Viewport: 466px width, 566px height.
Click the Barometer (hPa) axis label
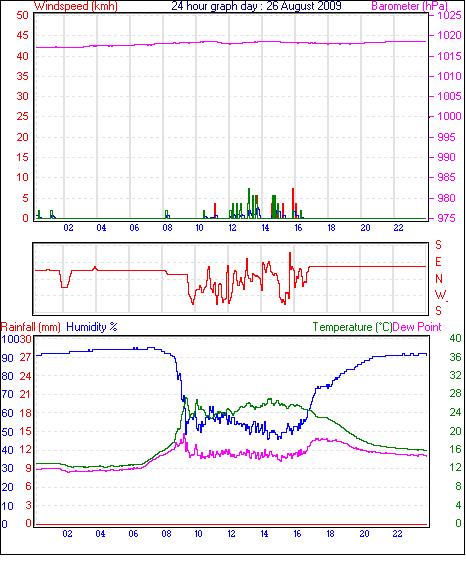pyautogui.click(x=409, y=6)
